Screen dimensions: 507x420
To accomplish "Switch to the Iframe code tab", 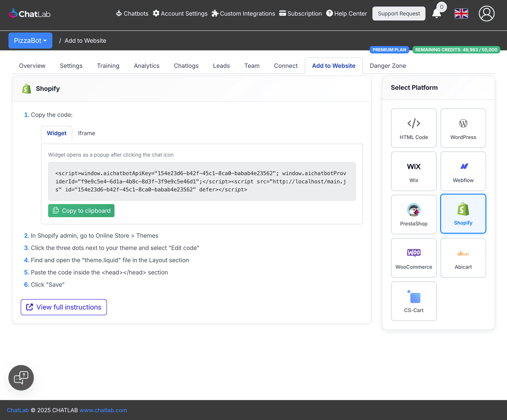I will [x=87, y=133].
